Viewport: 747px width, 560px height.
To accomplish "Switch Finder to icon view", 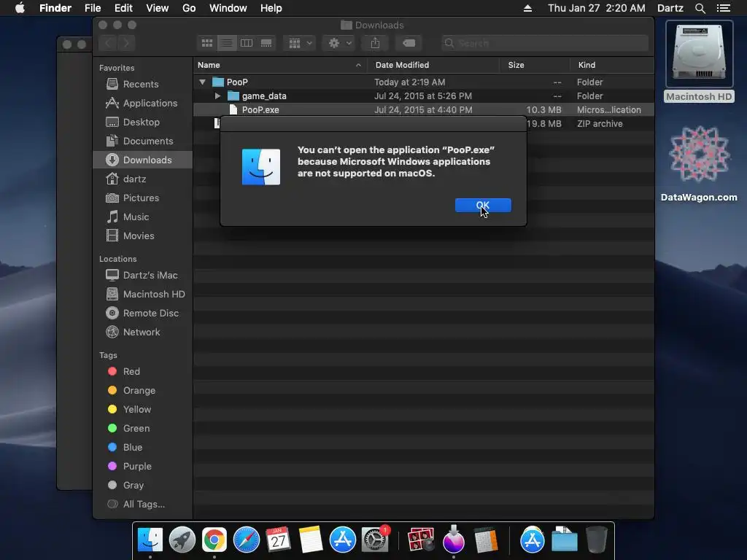I will click(x=206, y=43).
